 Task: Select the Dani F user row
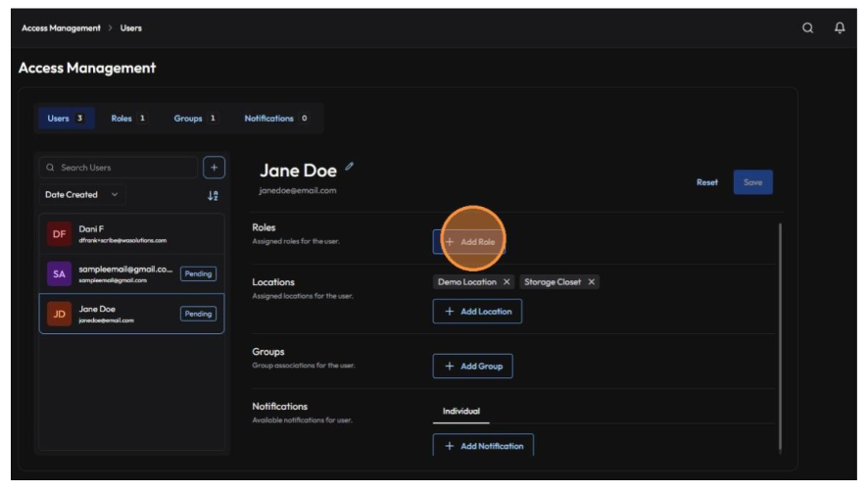pos(131,234)
